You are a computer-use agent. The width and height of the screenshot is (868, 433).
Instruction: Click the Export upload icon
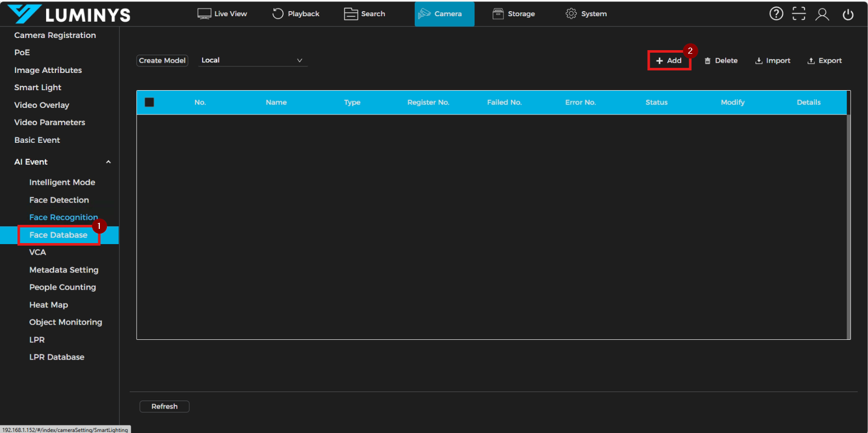[811, 61]
